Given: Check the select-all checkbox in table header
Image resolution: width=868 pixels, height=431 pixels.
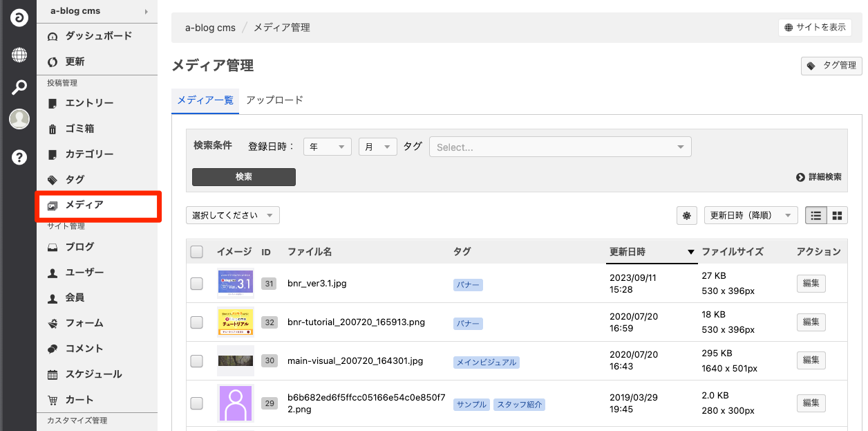Looking at the screenshot, I should tap(197, 252).
